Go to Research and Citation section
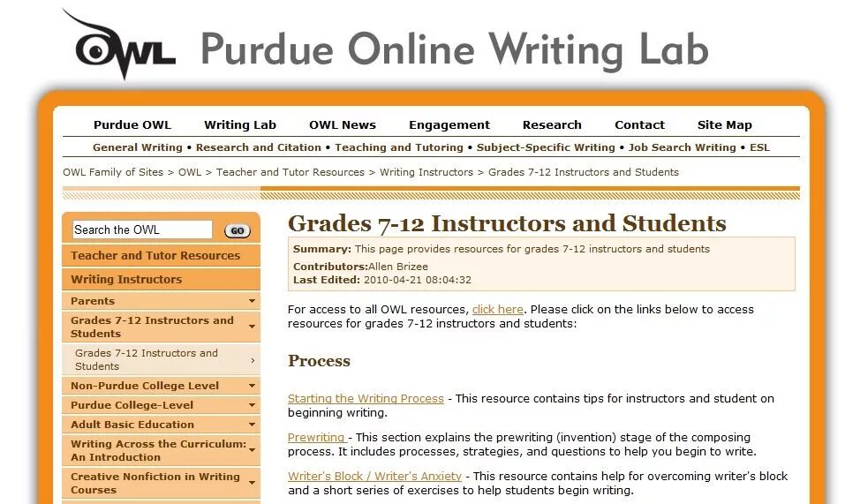The height and width of the screenshot is (504, 845). tap(258, 147)
